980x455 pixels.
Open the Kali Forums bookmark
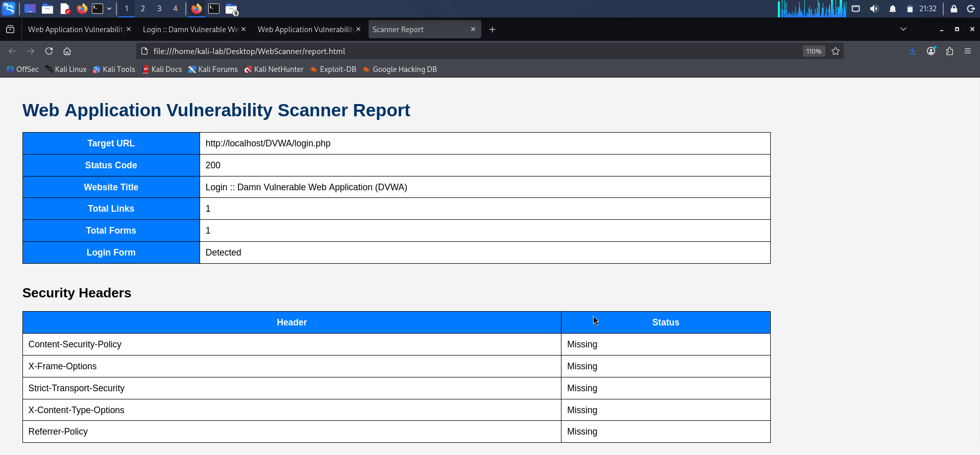coord(213,69)
